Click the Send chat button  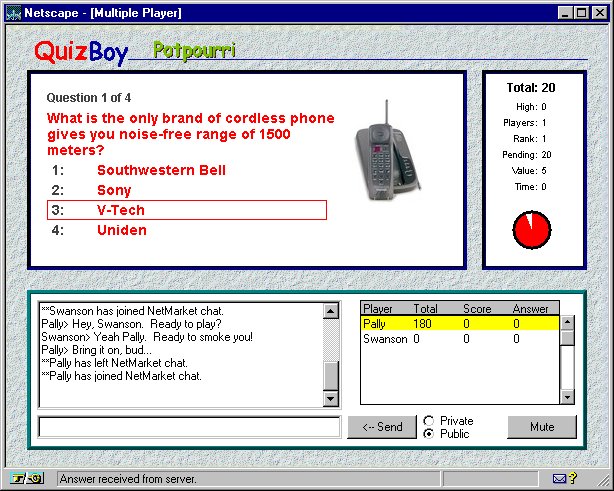pos(382,426)
